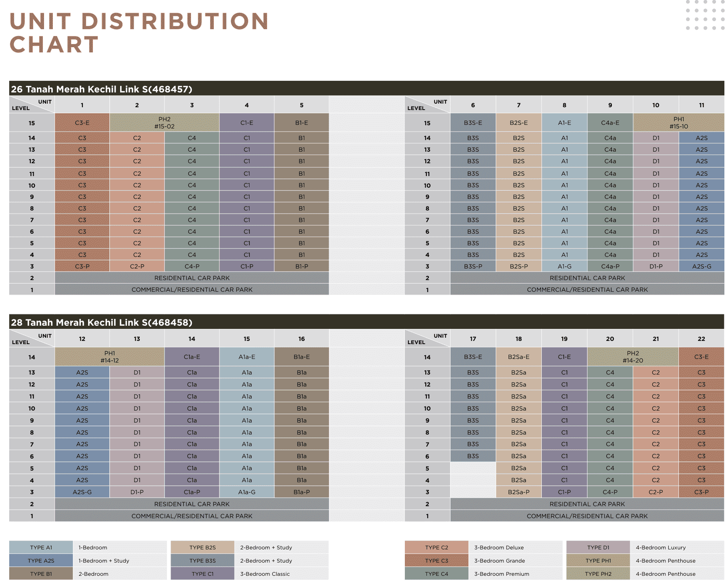Click the 26 Tanah Merah Kechil Link header
Image resolution: width=728 pixels, height=585 pixels.
[102, 89]
